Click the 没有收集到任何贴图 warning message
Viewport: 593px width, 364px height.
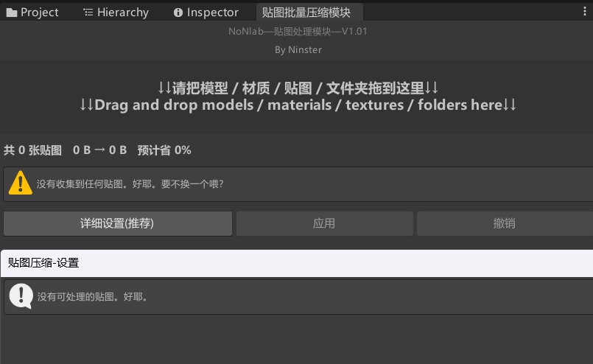(x=130, y=184)
